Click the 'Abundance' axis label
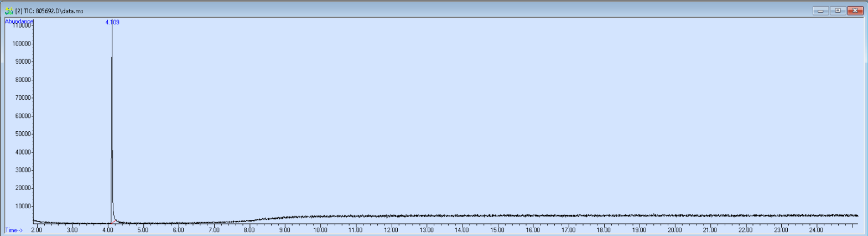 coord(19,21)
